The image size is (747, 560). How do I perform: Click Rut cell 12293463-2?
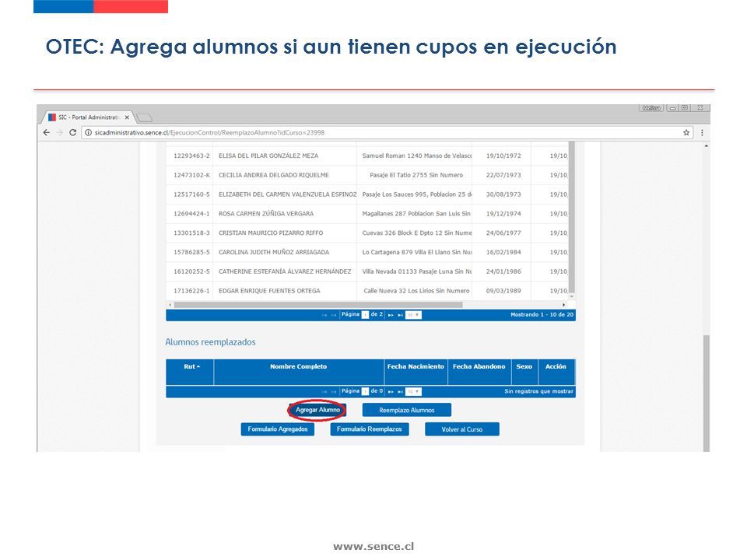pos(191,156)
